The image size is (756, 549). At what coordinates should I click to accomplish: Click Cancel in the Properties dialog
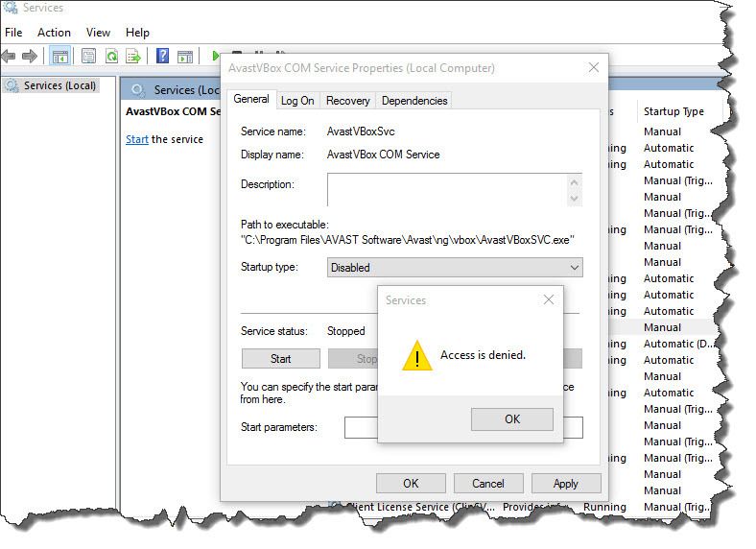coord(488,484)
